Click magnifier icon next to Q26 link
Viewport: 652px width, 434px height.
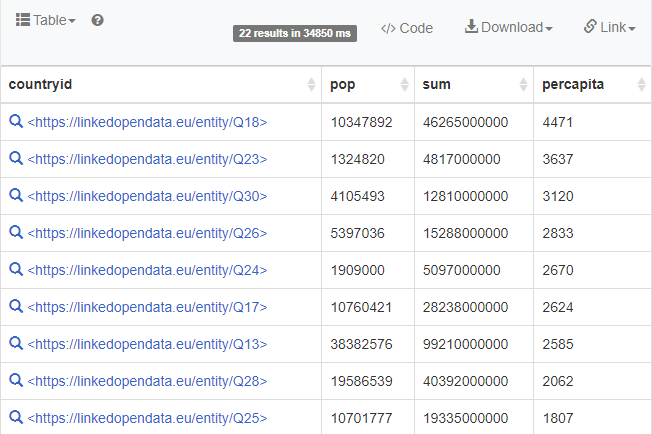pyautogui.click(x=16, y=233)
